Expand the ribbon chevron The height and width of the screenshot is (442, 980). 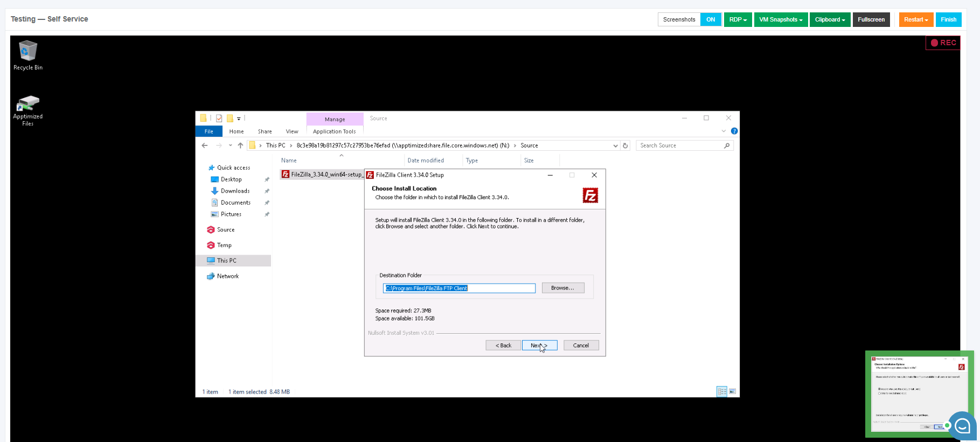[724, 131]
